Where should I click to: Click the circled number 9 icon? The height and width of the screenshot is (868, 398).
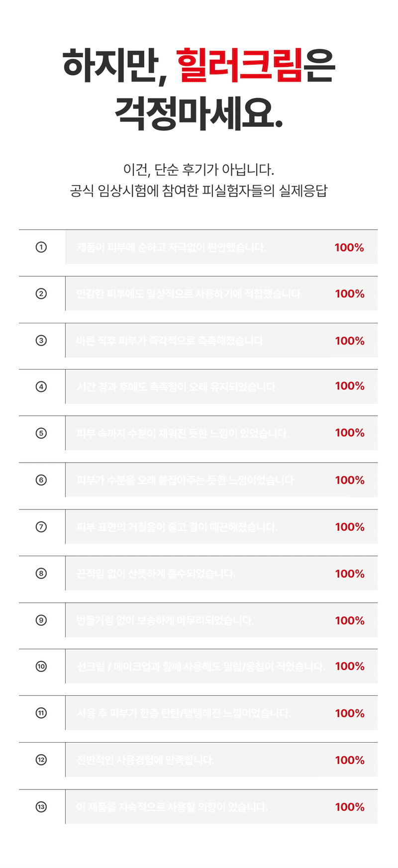coord(41,620)
